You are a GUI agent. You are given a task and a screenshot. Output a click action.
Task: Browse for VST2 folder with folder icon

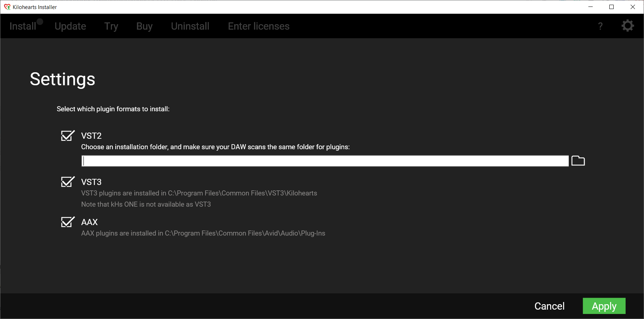[578, 161]
